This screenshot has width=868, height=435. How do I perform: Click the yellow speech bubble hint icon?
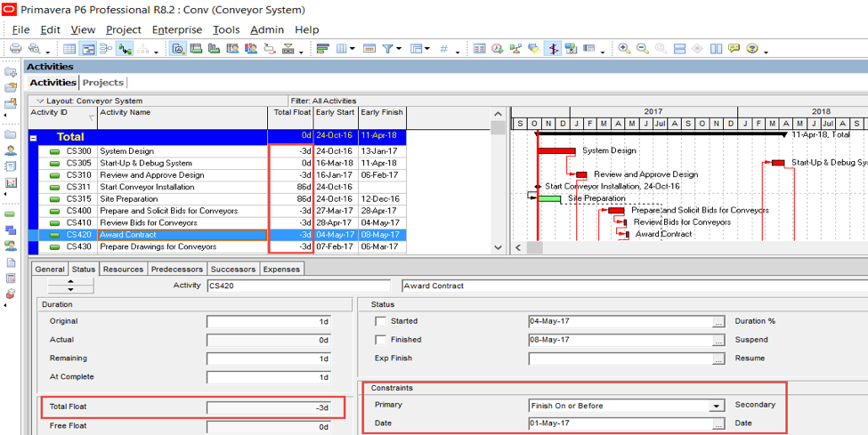(734, 49)
